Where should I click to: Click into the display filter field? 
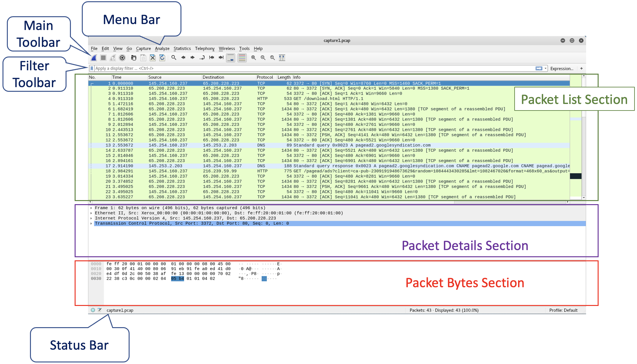coord(314,68)
